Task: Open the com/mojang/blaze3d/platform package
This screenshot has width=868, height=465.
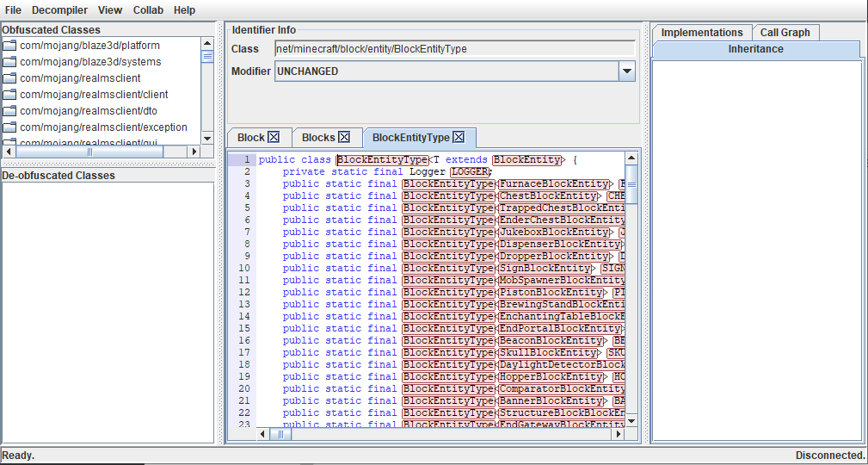Action: (x=89, y=46)
